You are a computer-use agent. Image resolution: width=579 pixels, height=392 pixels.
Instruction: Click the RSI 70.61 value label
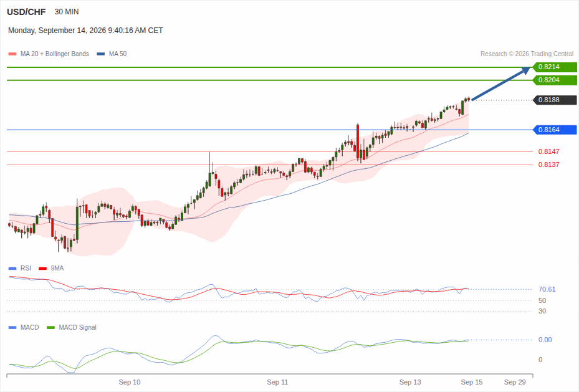547,289
